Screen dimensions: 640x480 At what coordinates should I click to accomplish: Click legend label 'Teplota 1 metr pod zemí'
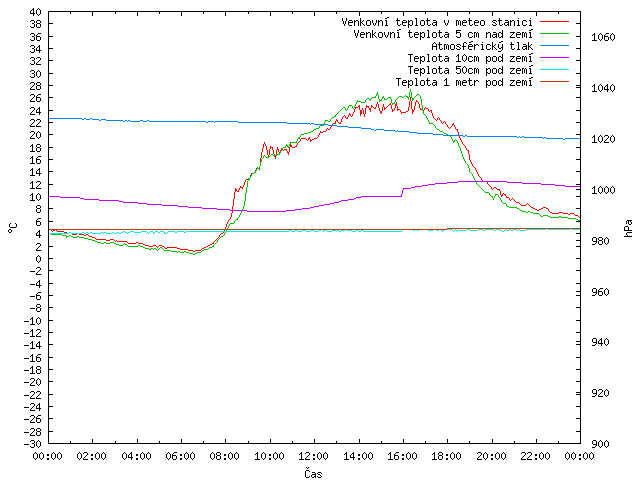[464, 82]
